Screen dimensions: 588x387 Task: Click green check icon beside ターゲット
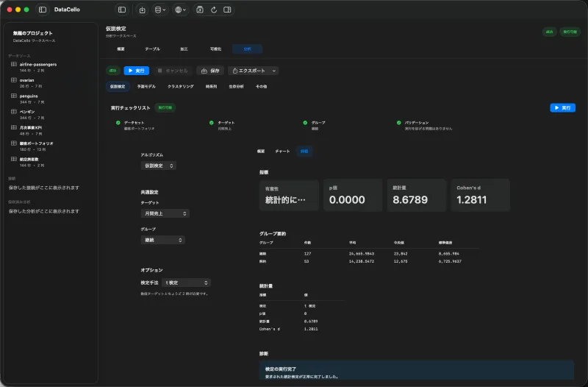tap(212, 123)
